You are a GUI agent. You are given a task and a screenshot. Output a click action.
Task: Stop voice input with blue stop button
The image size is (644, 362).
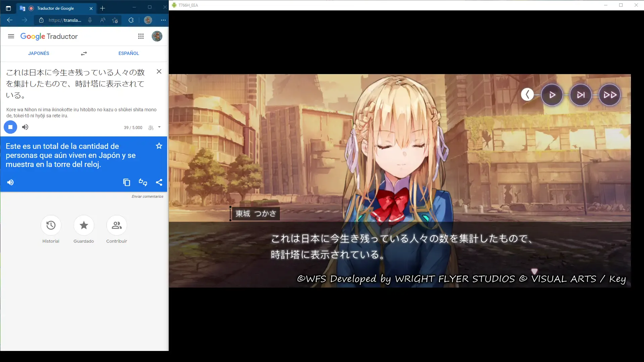[x=10, y=127]
